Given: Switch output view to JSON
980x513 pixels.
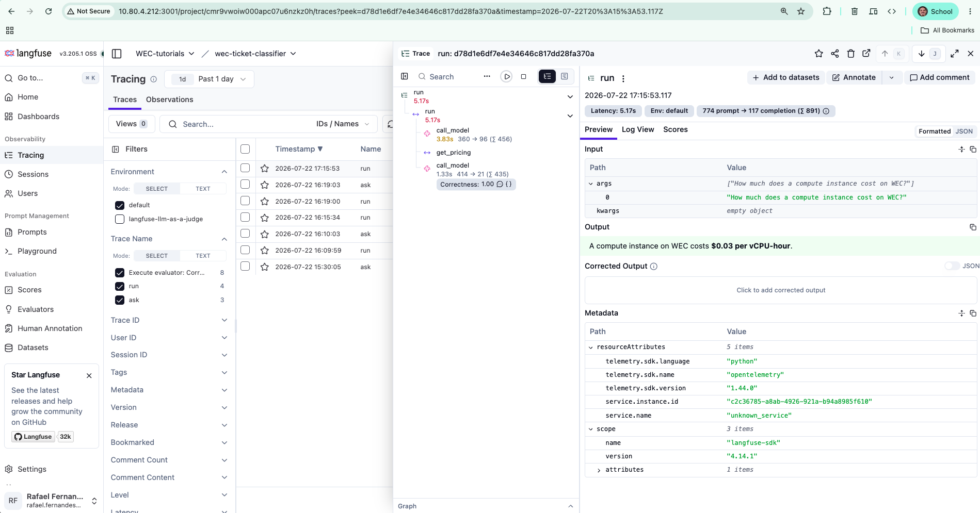Looking at the screenshot, I should click(x=964, y=131).
